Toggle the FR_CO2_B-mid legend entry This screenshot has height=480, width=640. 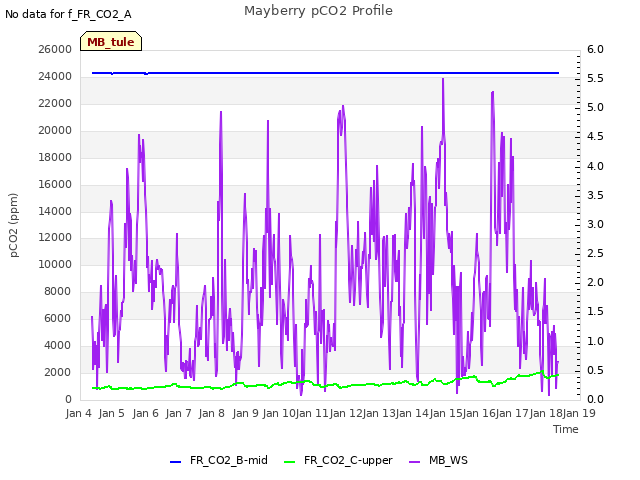219,460
